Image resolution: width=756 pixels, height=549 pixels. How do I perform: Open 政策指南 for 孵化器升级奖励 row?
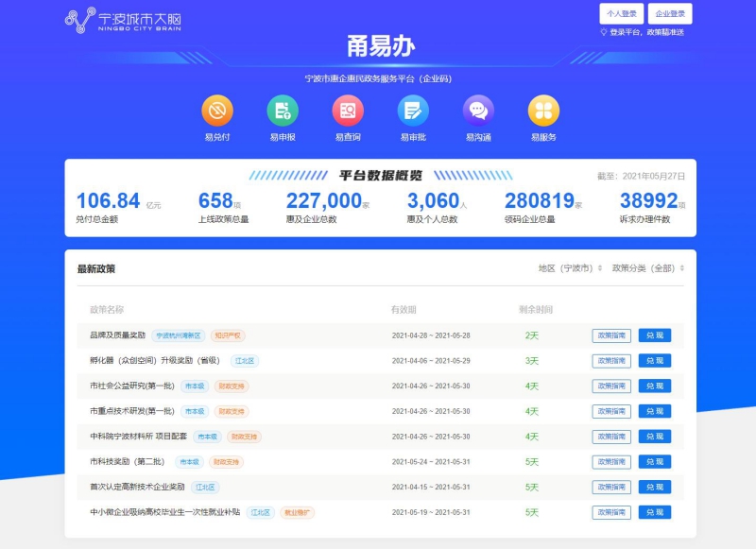point(611,361)
